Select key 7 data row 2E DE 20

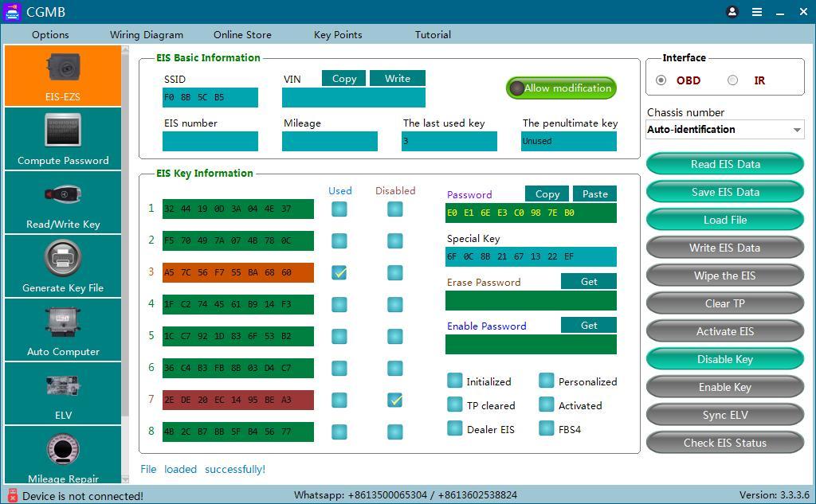pyautogui.click(x=237, y=400)
